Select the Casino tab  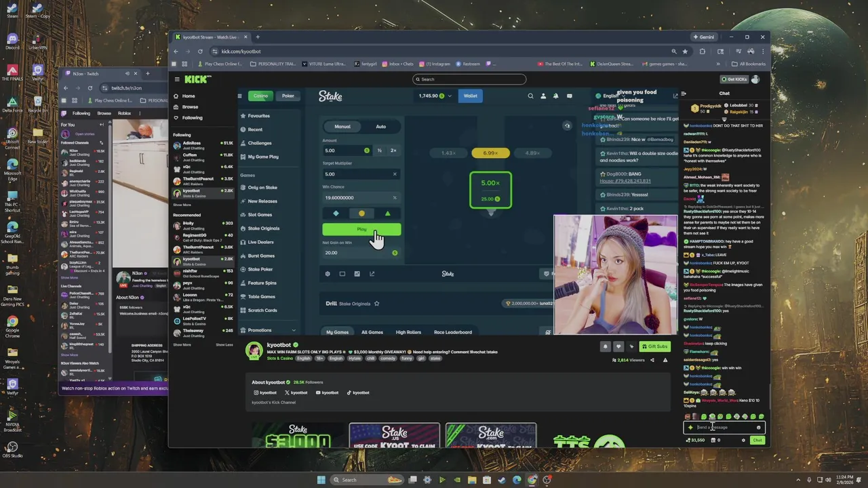point(260,96)
